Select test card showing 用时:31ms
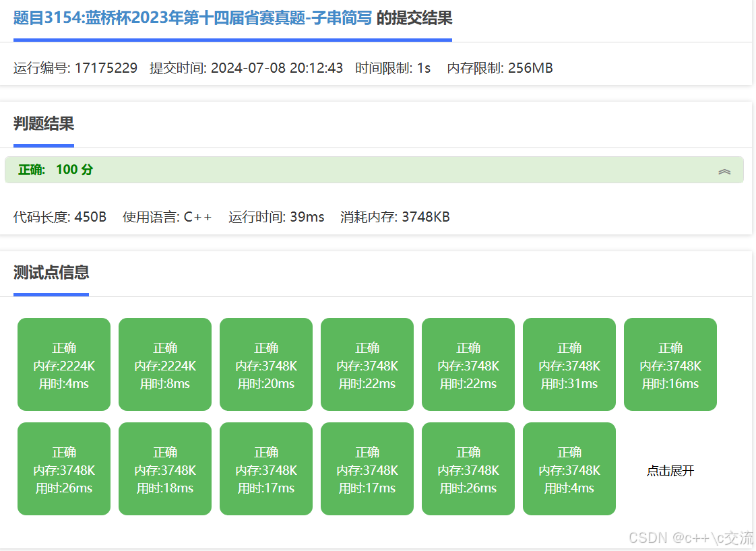The width and height of the screenshot is (756, 551). (569, 364)
